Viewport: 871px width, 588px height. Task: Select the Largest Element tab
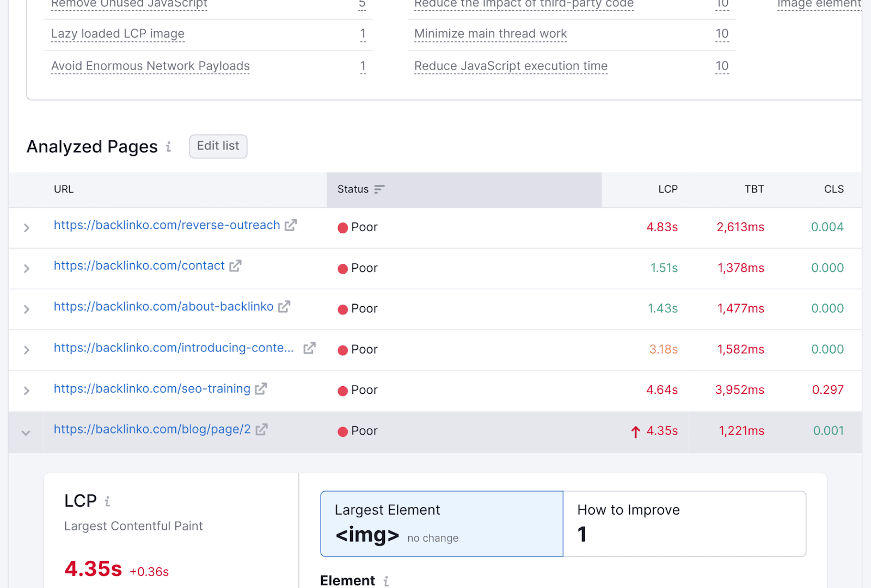click(x=441, y=524)
